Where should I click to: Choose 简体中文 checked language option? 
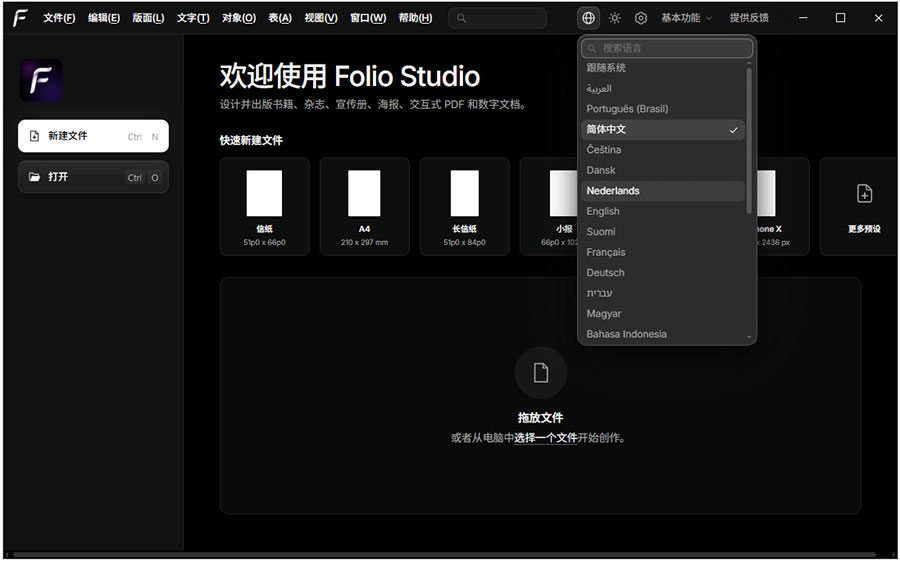[662, 129]
